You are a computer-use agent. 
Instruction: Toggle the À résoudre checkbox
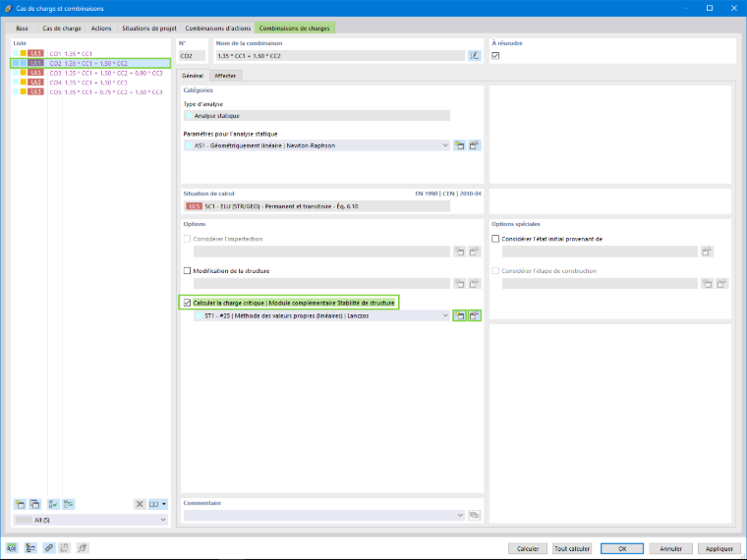tap(495, 56)
